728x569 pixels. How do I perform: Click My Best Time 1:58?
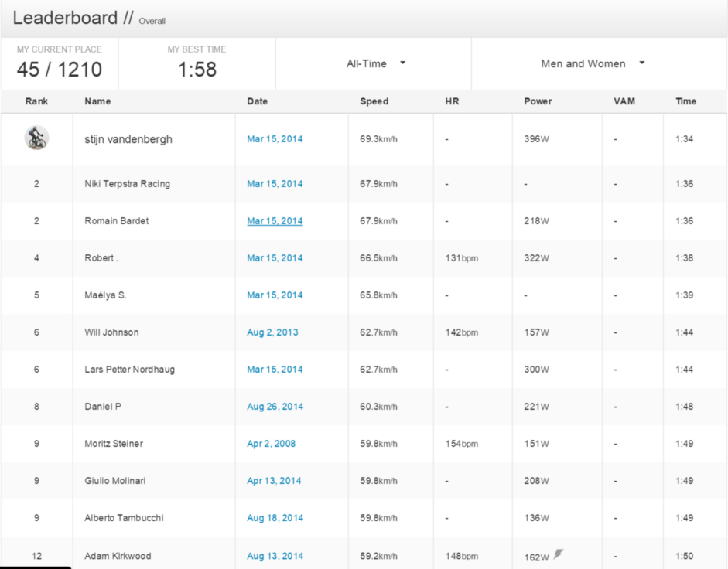197,70
